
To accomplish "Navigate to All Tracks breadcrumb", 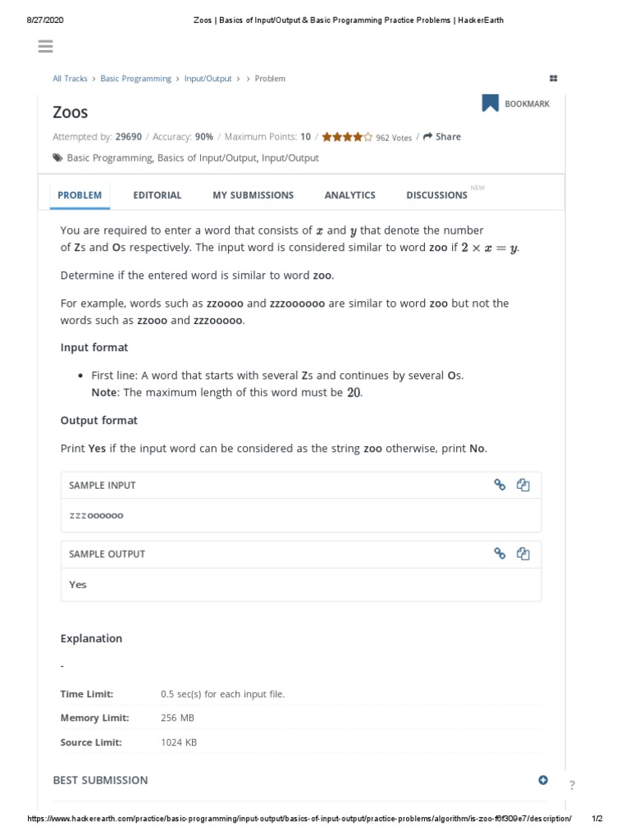I will click(x=70, y=79).
